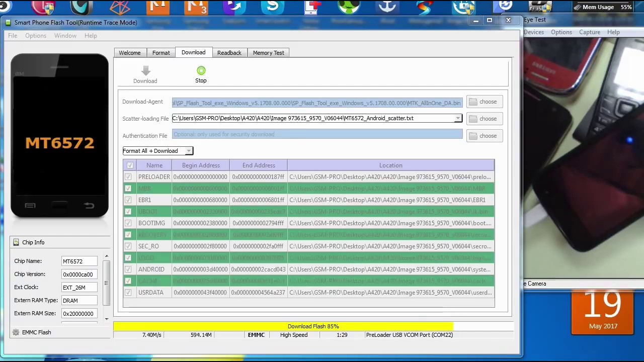The width and height of the screenshot is (644, 362).
Task: Click the Authentication File input field
Action: coord(317,134)
